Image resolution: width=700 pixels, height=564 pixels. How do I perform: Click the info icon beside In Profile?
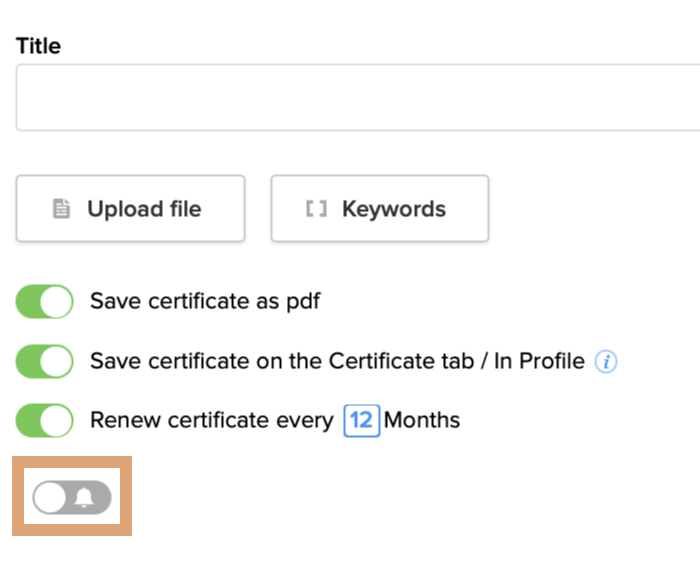click(606, 362)
